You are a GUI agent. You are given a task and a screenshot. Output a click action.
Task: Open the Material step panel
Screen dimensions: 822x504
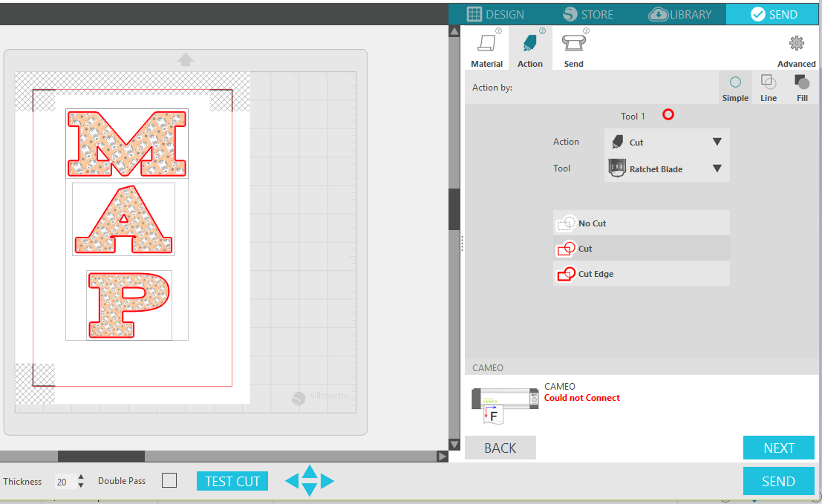tap(486, 48)
